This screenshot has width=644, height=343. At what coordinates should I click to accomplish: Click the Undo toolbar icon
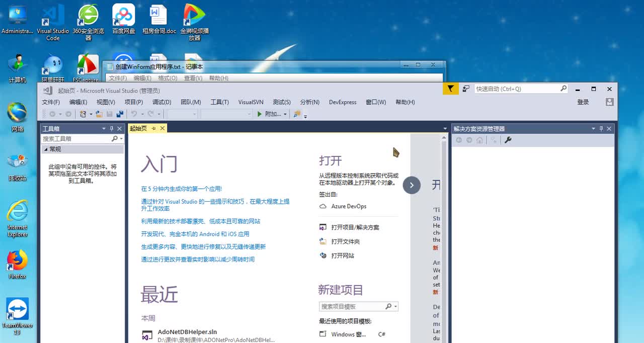134,114
